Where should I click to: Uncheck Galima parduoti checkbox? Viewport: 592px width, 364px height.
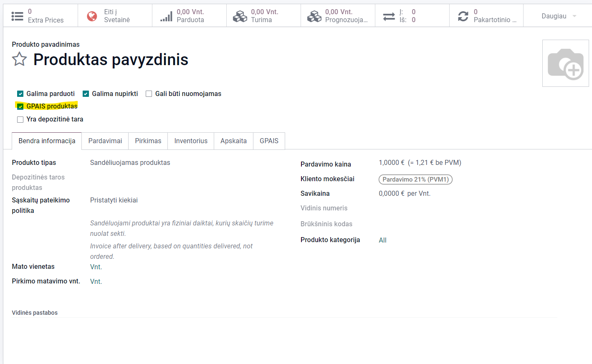(20, 94)
